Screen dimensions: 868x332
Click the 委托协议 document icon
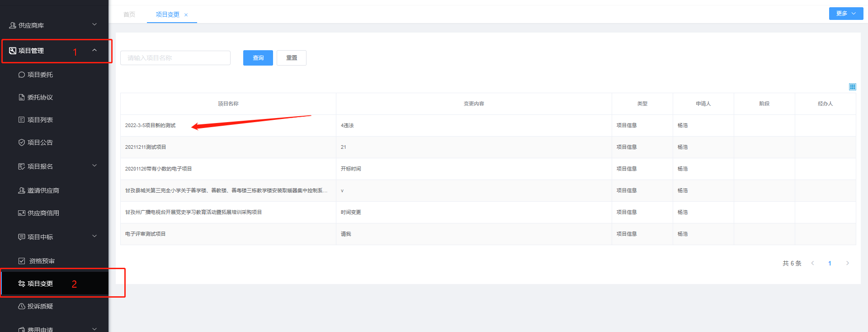(22, 97)
